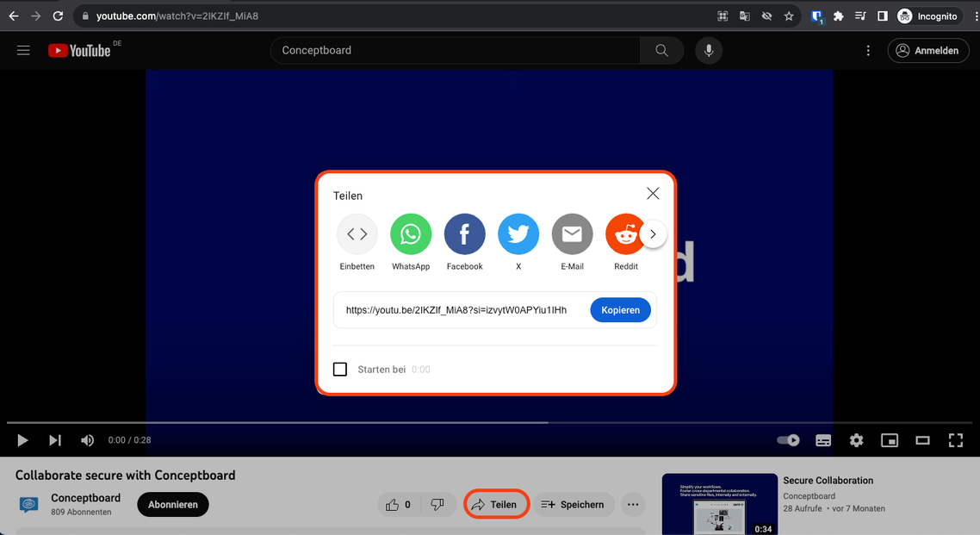Open the Einbetten embed option
The height and width of the screenshot is (535, 980).
(357, 234)
